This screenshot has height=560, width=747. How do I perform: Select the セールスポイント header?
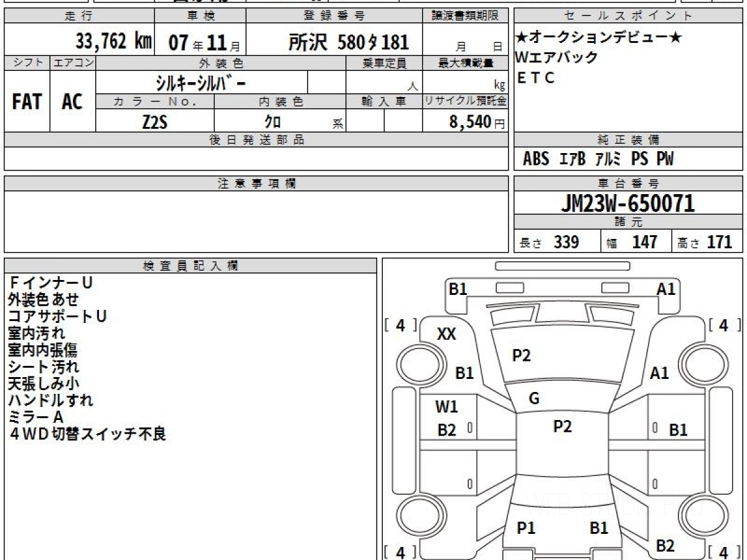628,16
